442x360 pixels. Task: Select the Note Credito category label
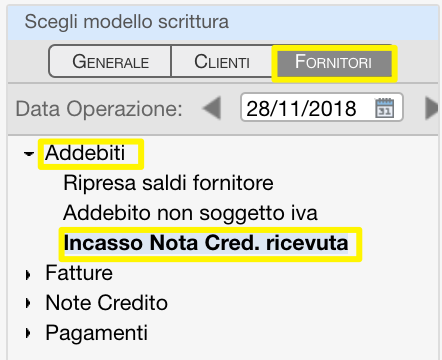coord(106,303)
